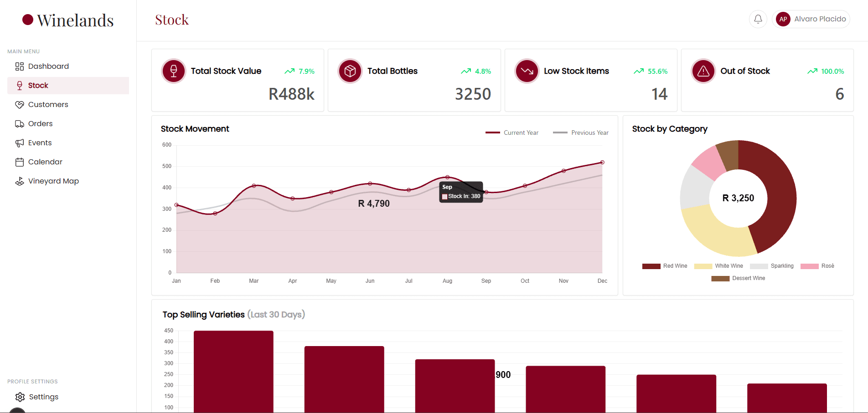
Task: Click the 3250 total bottles value
Action: (x=473, y=94)
